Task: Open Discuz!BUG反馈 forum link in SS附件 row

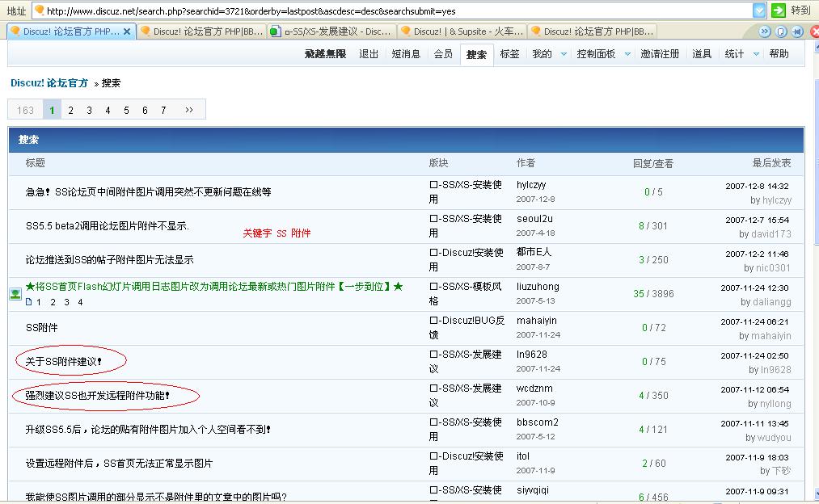Action: (x=466, y=327)
